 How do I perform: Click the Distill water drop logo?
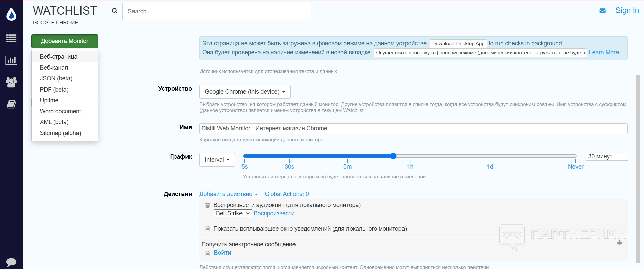tap(11, 14)
